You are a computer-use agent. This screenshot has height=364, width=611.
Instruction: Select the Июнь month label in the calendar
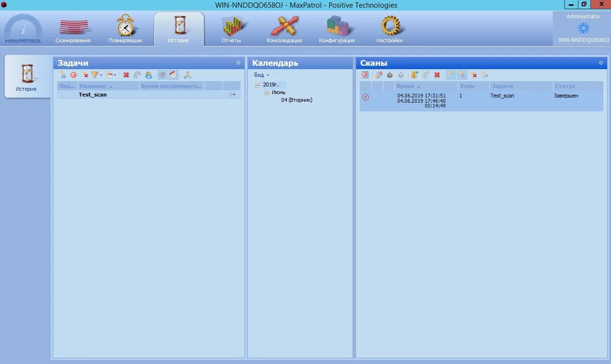[279, 92]
